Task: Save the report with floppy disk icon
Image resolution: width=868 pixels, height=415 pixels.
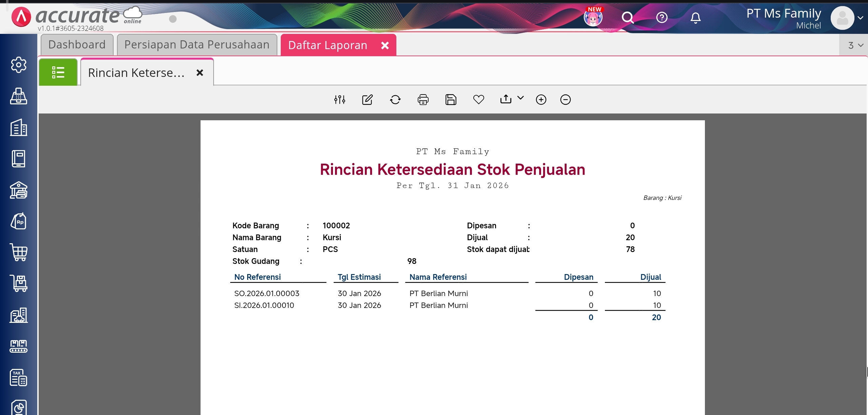Action: (x=451, y=100)
